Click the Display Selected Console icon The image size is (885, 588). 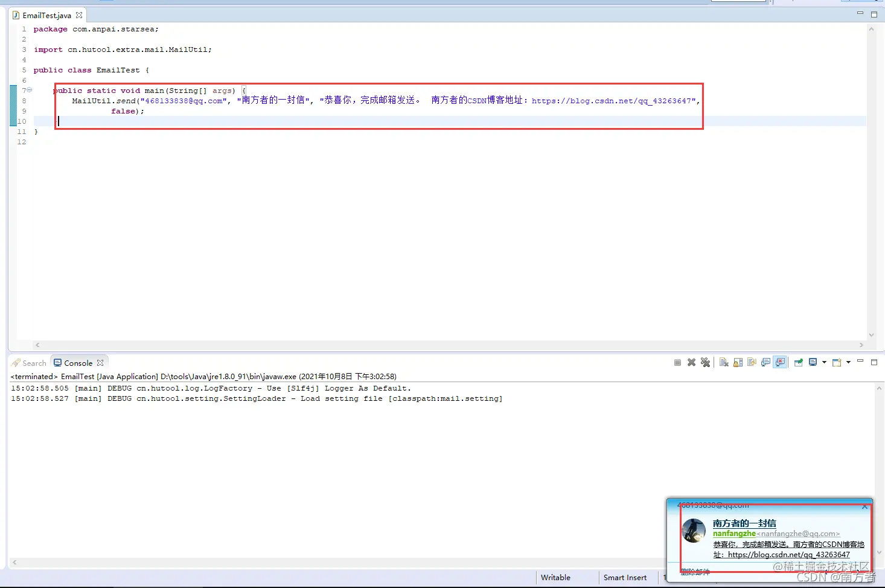pyautogui.click(x=813, y=362)
